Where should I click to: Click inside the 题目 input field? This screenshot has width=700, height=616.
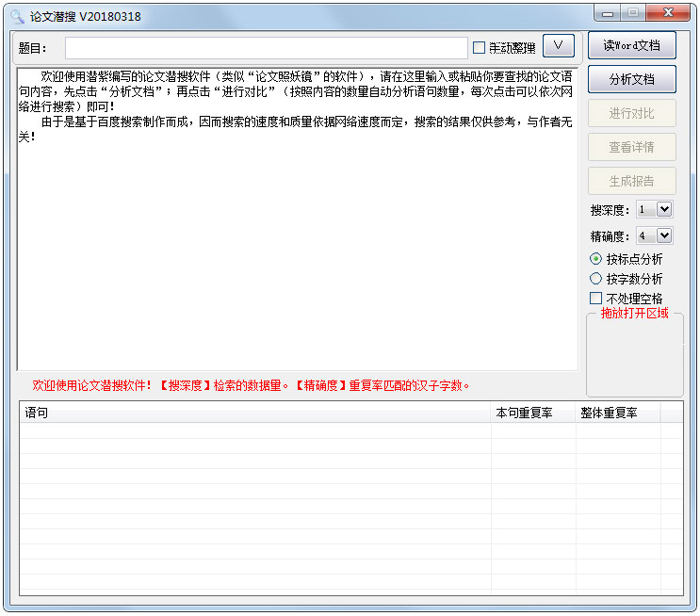point(266,48)
